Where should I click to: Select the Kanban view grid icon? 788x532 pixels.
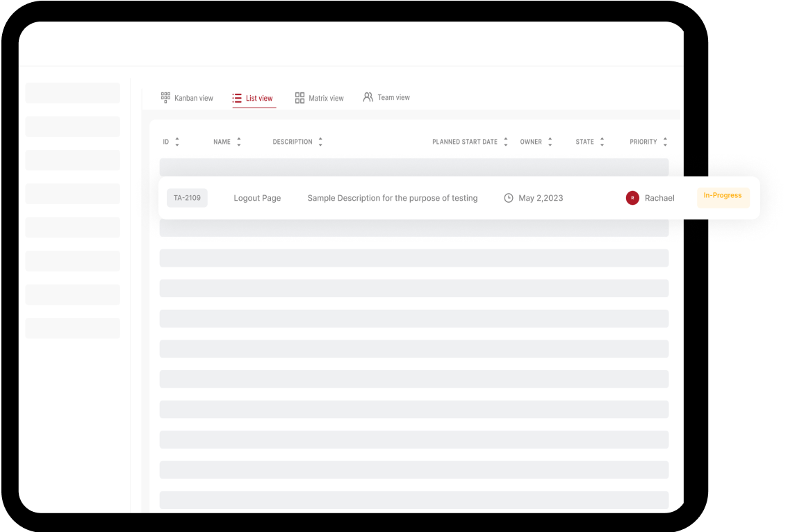point(166,97)
